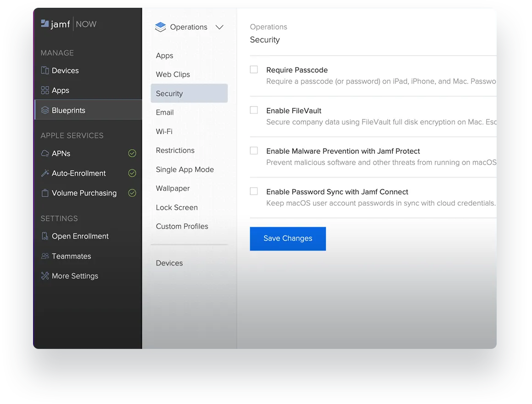Open the Restrictions settings page

point(175,150)
